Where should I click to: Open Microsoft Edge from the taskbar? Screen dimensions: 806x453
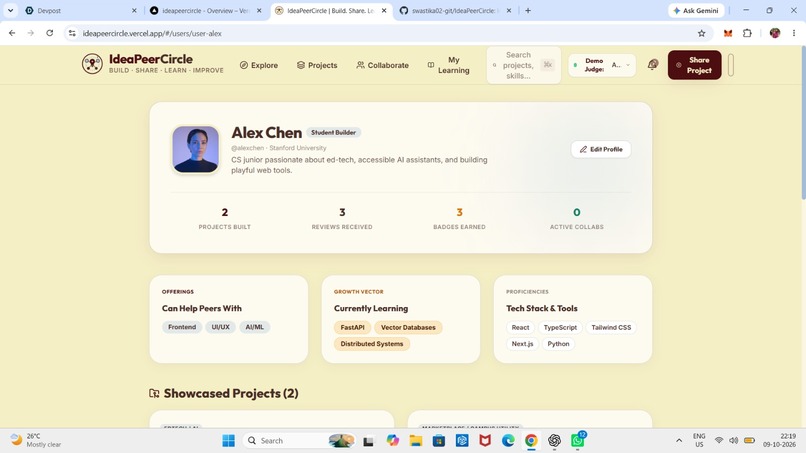click(508, 441)
